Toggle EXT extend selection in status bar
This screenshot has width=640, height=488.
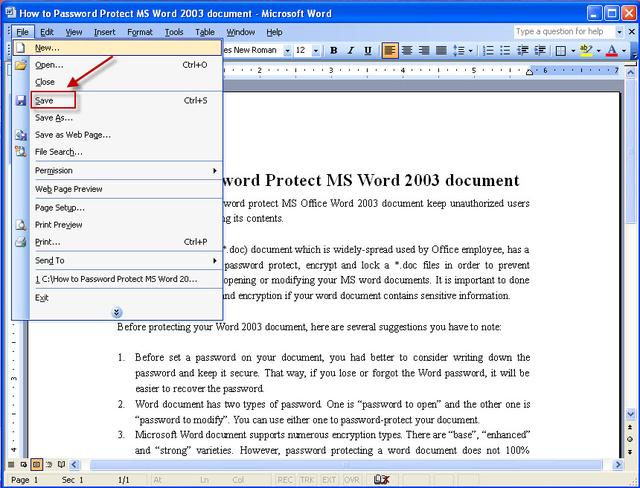329,480
